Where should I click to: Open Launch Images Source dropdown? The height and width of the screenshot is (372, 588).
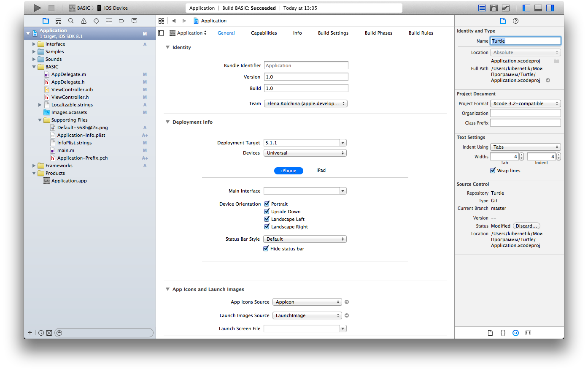tap(307, 315)
